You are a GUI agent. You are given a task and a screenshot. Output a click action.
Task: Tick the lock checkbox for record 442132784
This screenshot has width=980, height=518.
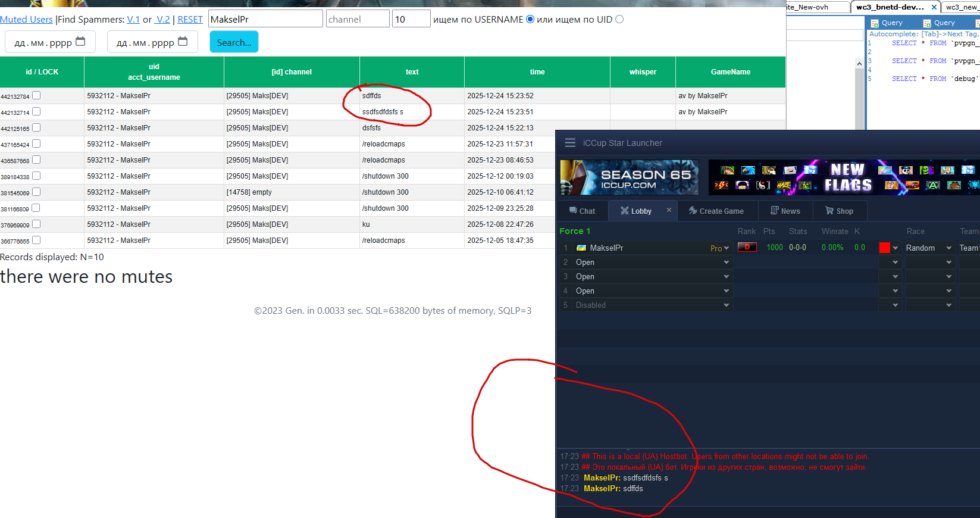[x=36, y=95]
